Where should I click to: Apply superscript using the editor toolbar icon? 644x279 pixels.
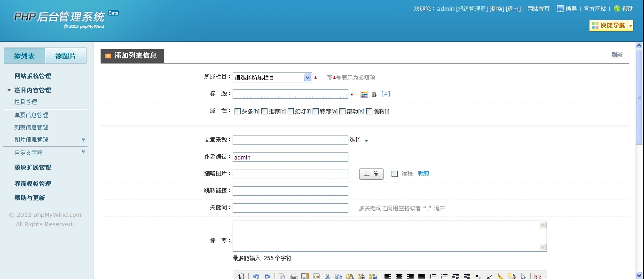[489, 276]
